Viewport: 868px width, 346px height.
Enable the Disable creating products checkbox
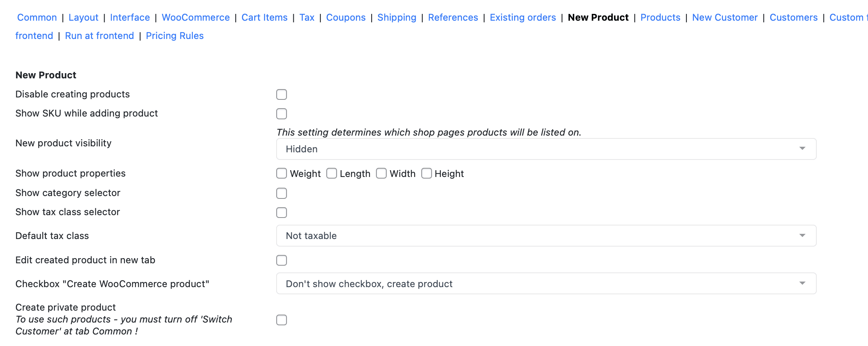click(281, 94)
